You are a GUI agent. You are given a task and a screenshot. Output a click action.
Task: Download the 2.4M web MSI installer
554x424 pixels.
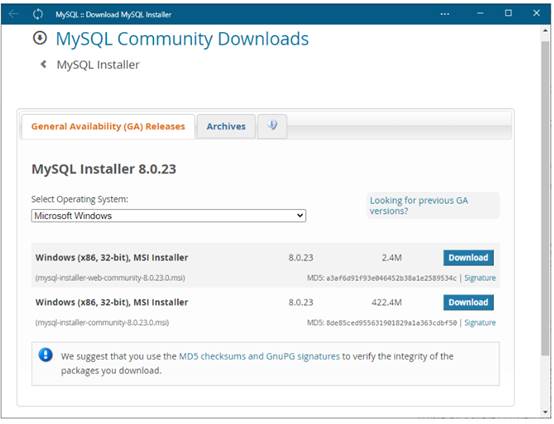[x=468, y=258]
